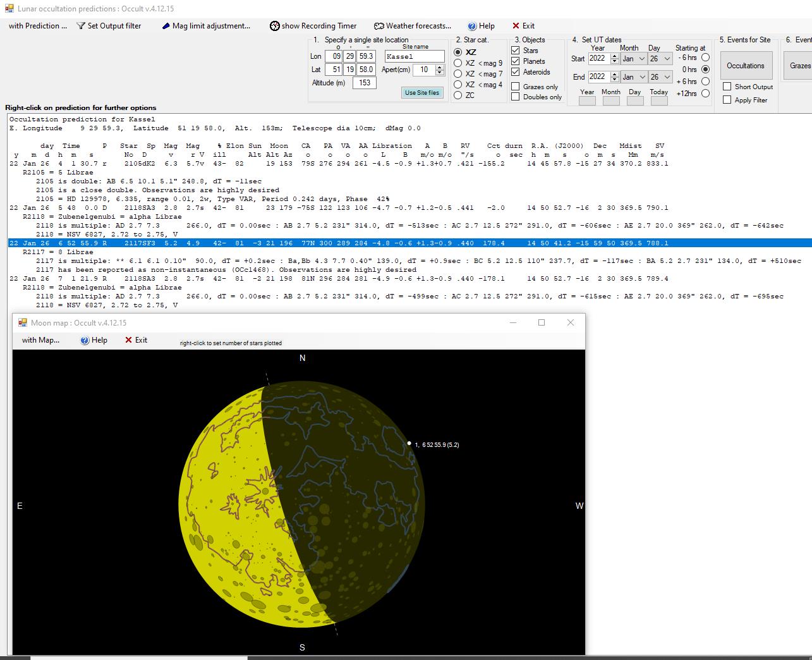
Task: Click the Use Site files button
Action: [x=421, y=93]
